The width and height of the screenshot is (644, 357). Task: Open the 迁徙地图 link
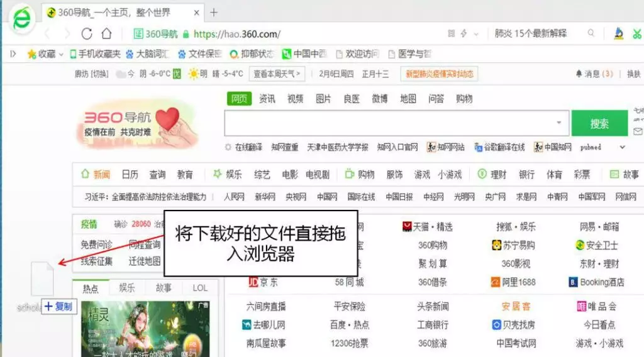click(145, 261)
